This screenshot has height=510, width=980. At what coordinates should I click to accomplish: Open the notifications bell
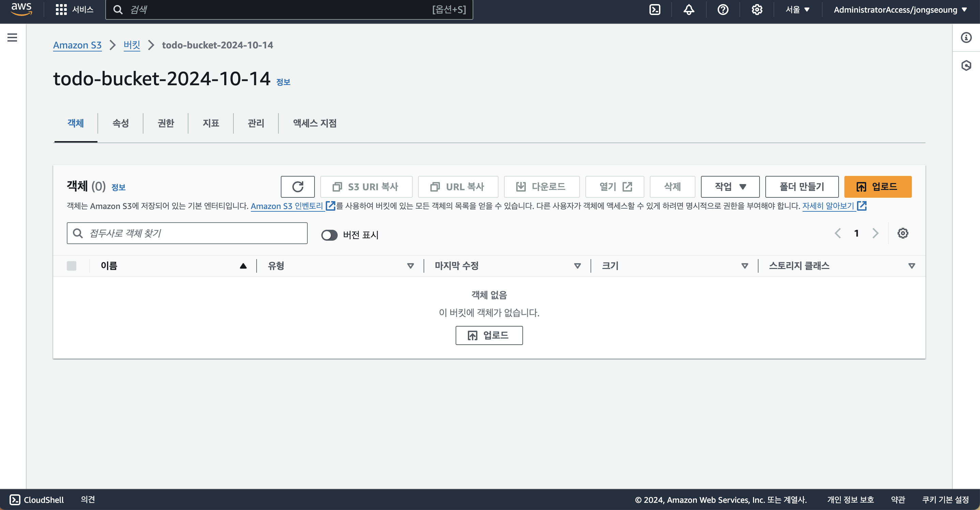pos(689,10)
